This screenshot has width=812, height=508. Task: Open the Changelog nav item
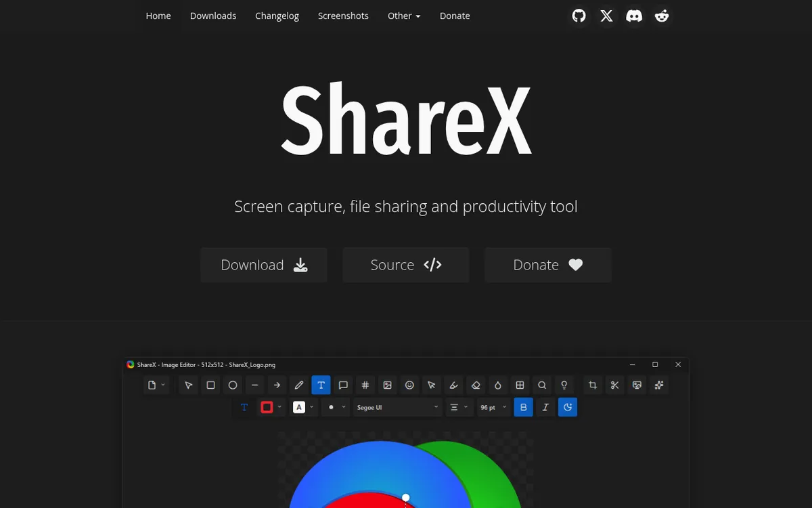(x=277, y=16)
